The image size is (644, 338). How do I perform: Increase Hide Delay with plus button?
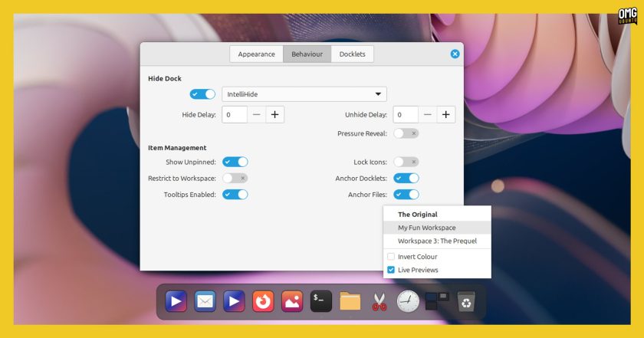click(x=274, y=115)
